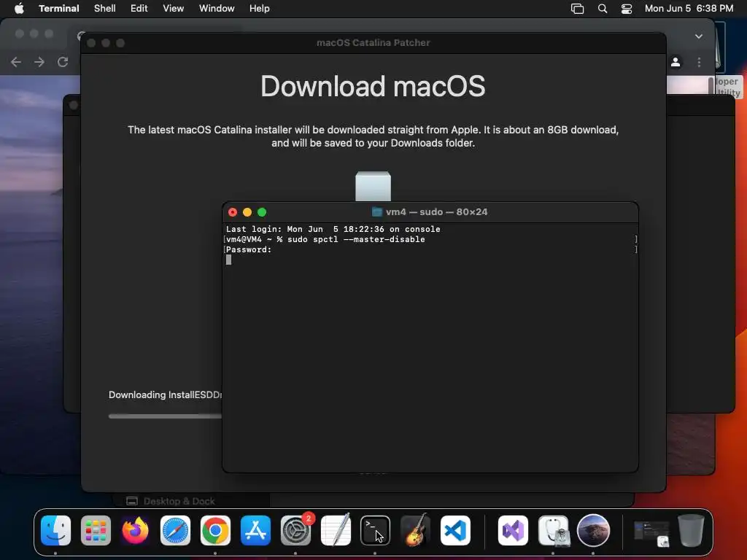Open the App Store Dock icon
Viewport: 747px width, 560px height.
coord(255,531)
